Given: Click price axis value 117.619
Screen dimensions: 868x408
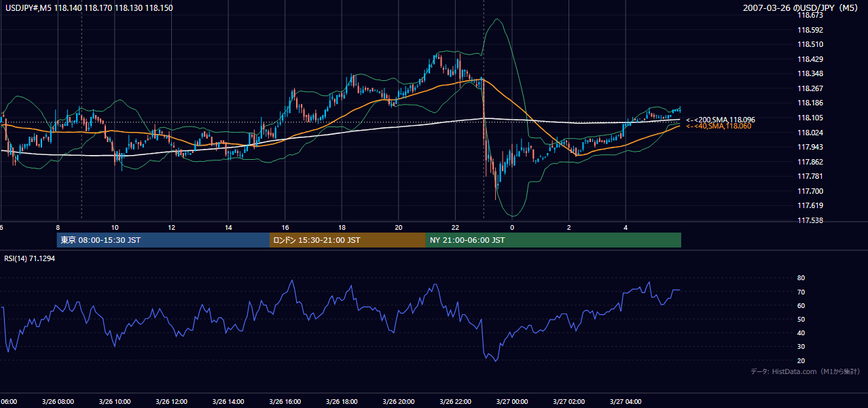Looking at the screenshot, I should point(810,206).
